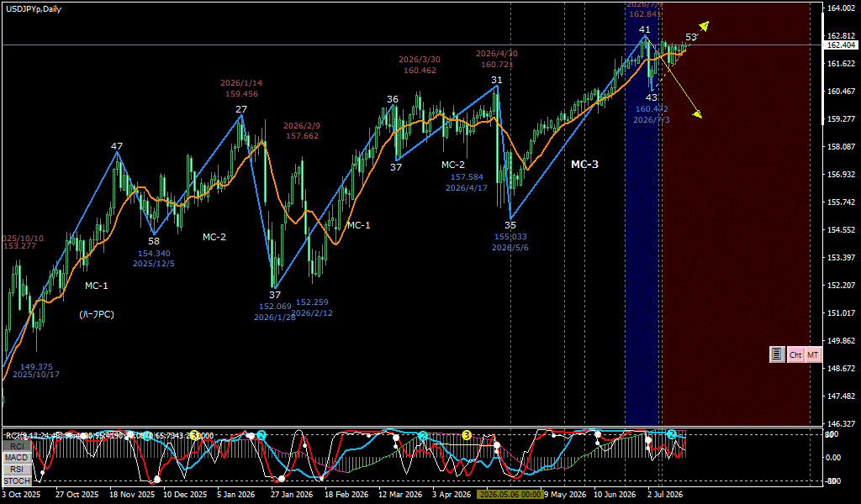
Task: Click the 2026/2/9 date label
Action: point(302,125)
